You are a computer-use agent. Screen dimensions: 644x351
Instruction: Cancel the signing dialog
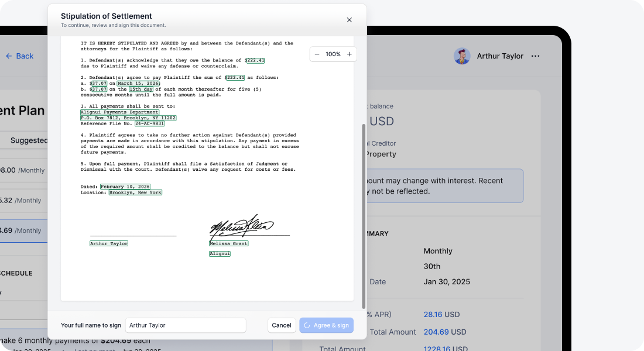(282, 325)
